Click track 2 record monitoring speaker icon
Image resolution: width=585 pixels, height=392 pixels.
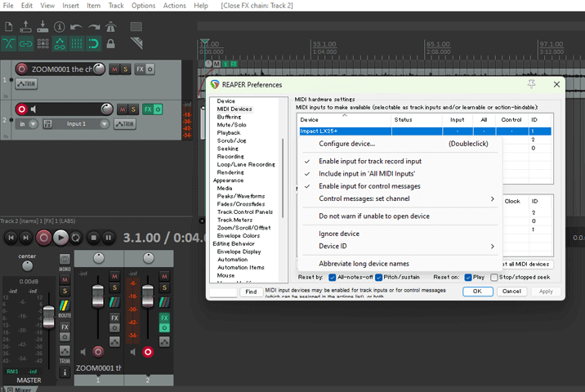(33, 109)
